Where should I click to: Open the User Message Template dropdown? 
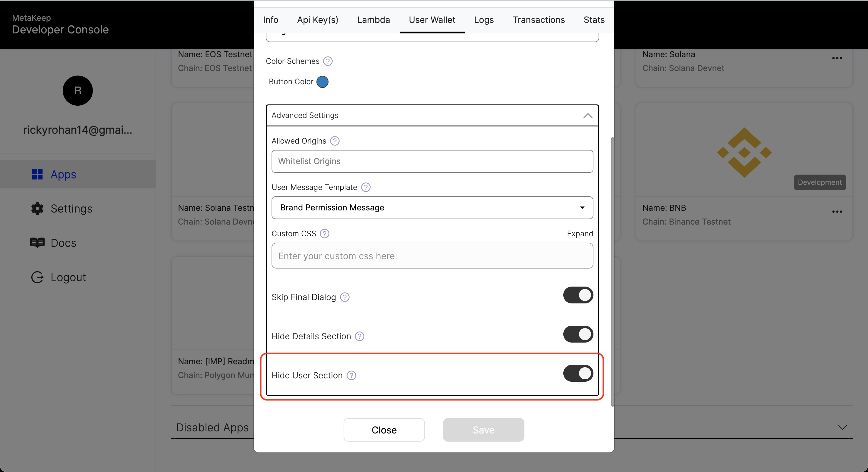pos(432,207)
